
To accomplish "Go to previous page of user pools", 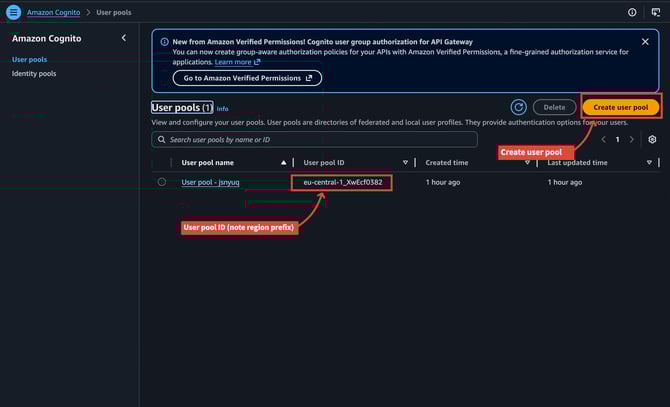I will point(603,140).
